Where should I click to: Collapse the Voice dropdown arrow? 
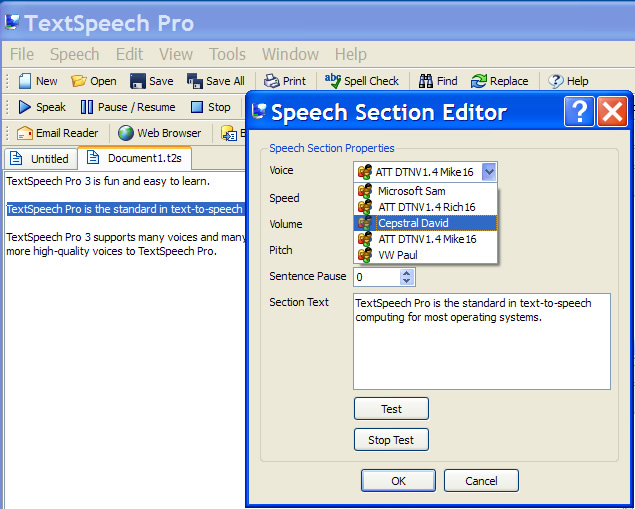point(488,172)
